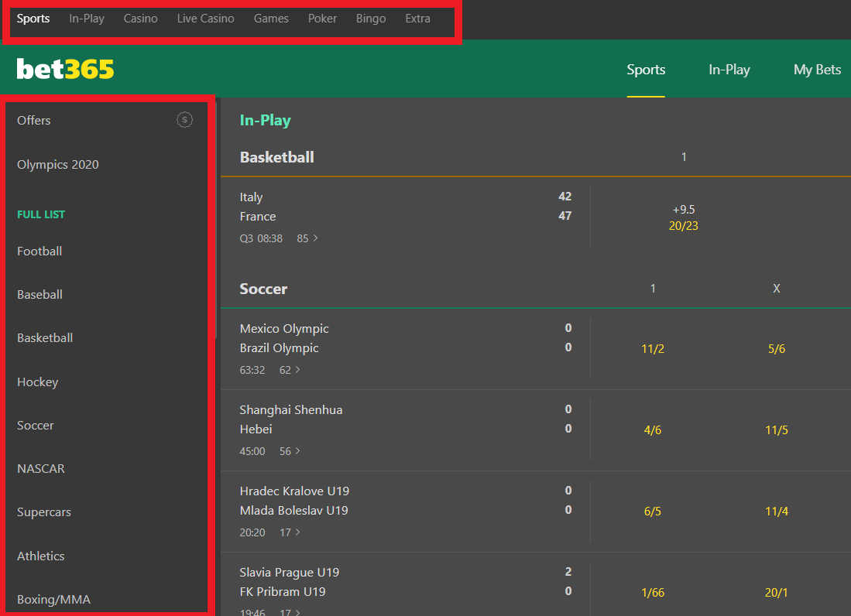This screenshot has width=851, height=616.
Task: Select the Sports tab in green header
Action: pos(646,70)
